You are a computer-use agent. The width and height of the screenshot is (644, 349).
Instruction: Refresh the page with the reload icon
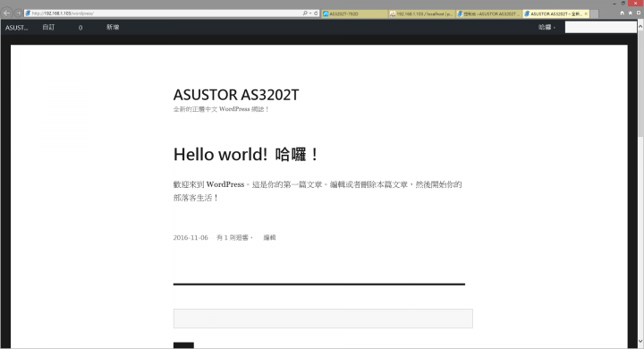click(316, 13)
